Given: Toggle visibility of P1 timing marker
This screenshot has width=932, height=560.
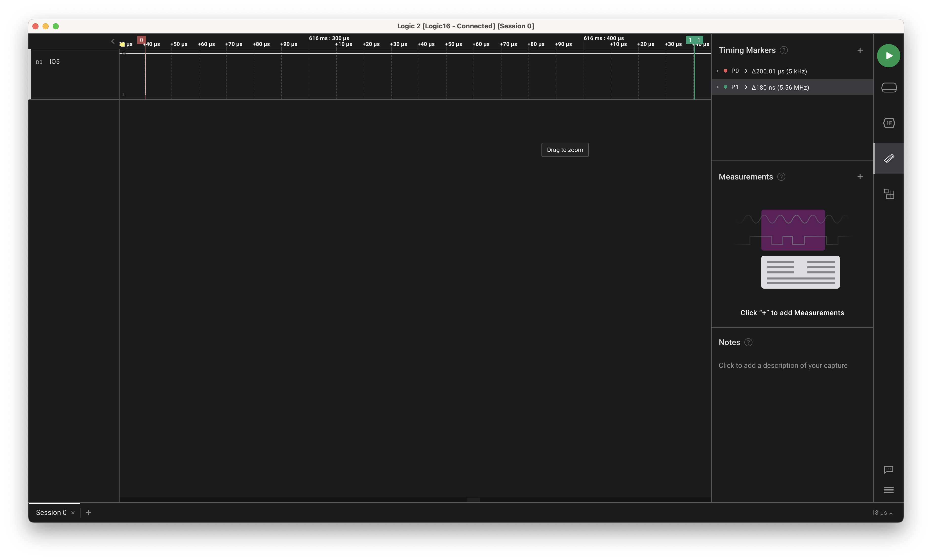Looking at the screenshot, I should (x=726, y=87).
